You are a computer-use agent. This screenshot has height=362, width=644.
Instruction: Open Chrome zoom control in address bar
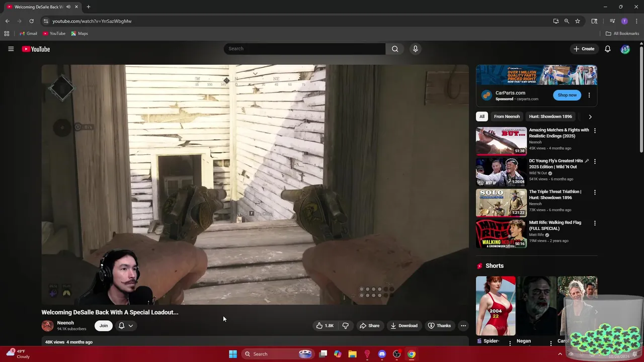(567, 21)
